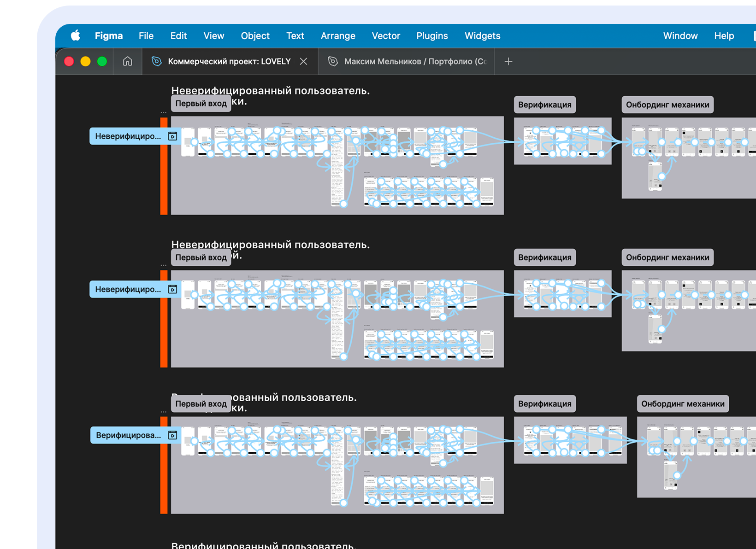Click the Apple logo menu
Viewport: 756px width, 549px height.
[76, 36]
